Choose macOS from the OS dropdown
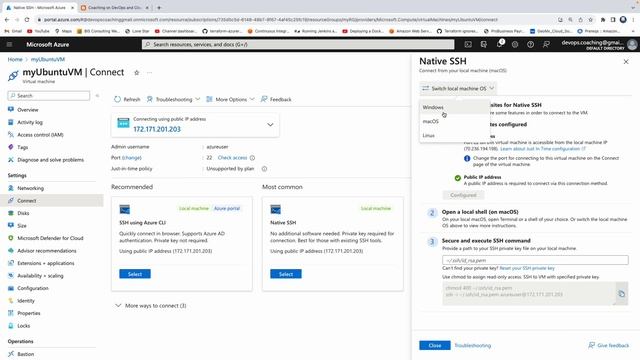 pos(454,122)
